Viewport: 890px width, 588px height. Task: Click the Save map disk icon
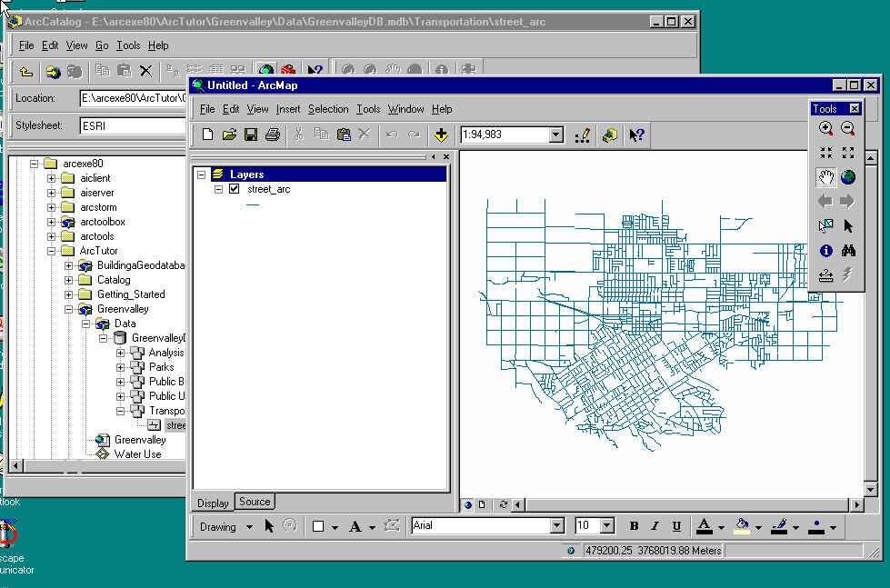point(250,135)
